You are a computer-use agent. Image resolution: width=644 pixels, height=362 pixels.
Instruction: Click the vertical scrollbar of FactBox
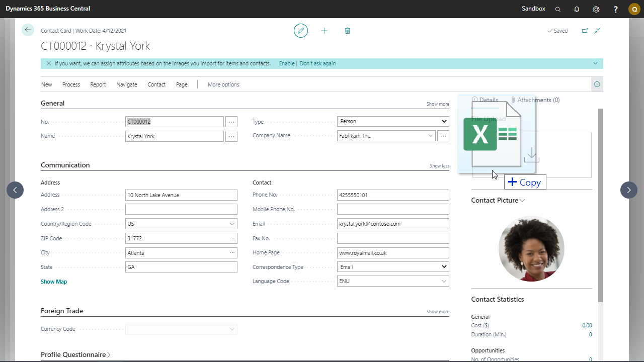click(600, 201)
